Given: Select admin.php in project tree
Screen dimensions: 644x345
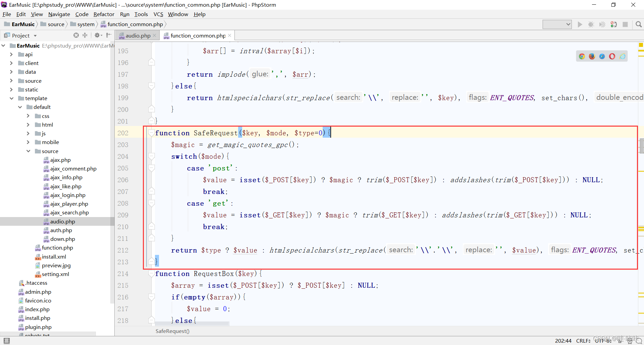Looking at the screenshot, I should [35, 292].
